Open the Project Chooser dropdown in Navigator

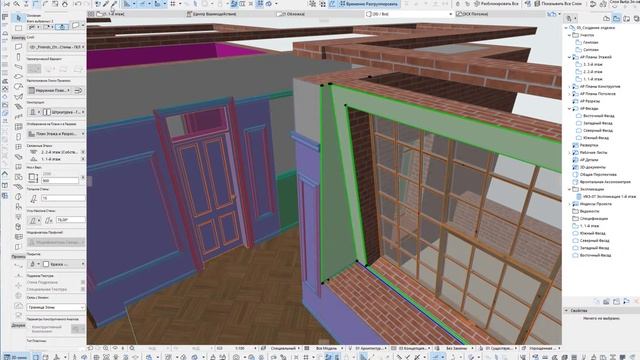tap(570, 18)
